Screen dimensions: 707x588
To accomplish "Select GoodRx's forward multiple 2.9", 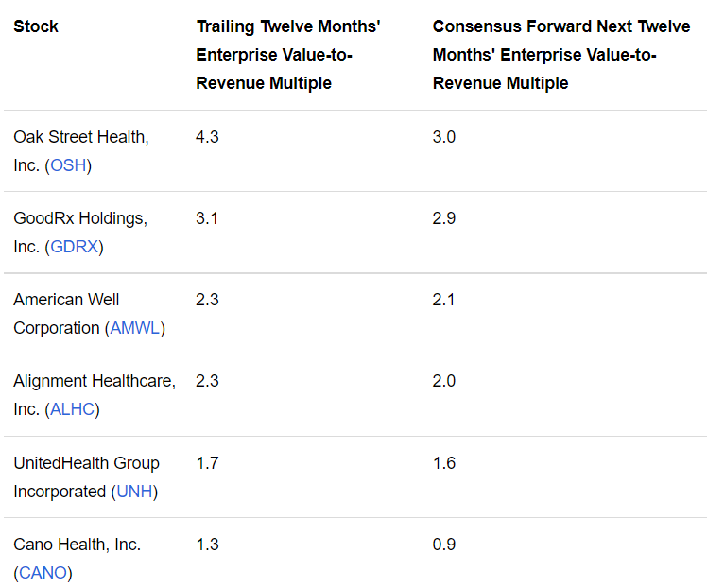I will tap(444, 218).
